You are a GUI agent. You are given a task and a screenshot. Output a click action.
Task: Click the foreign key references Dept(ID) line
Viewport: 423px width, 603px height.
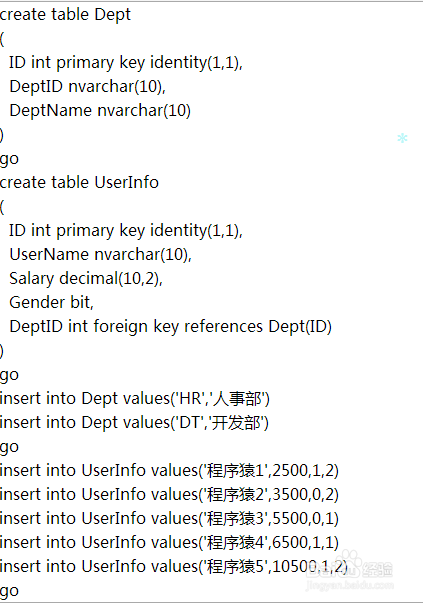click(170, 327)
